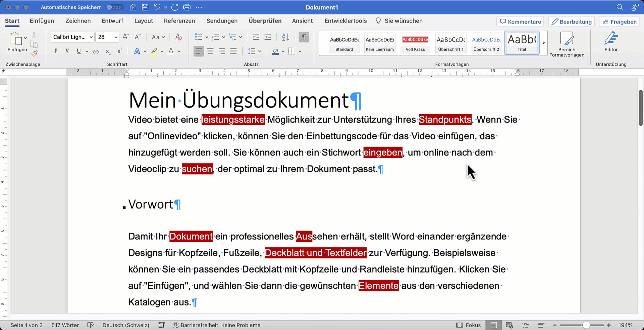This screenshot has width=644, height=330.
Task: Switch to the Einfügen ribbon tab
Action: click(42, 21)
